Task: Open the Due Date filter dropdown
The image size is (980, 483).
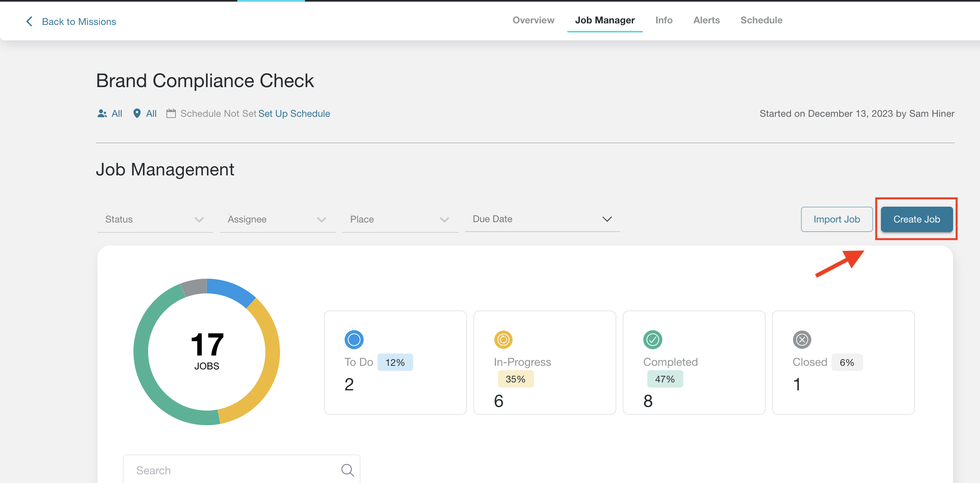Action: click(x=543, y=219)
